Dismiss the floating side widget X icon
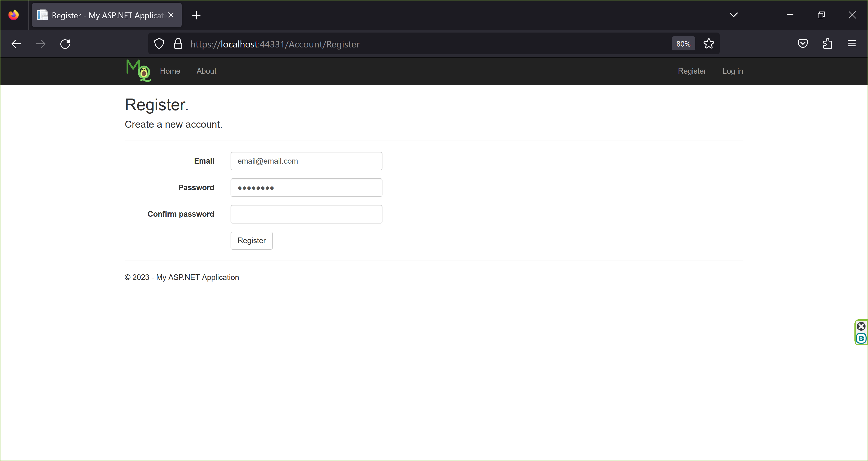The height and width of the screenshot is (461, 868). [861, 326]
